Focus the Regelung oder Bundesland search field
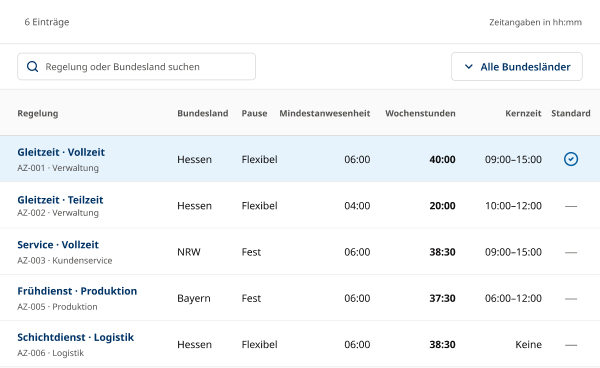Image resolution: width=600 pixels, height=368 pixels. (136, 67)
